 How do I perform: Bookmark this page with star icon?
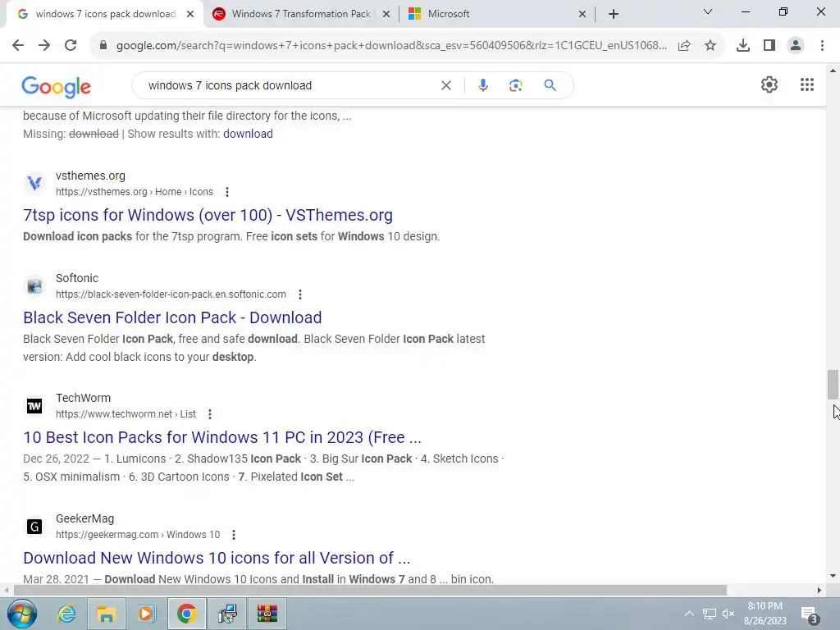coord(710,46)
